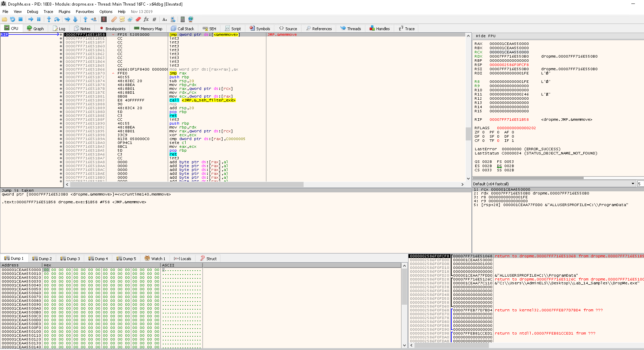Switch to the Call Stack tab
This screenshot has width=644, height=350.
pos(182,29)
